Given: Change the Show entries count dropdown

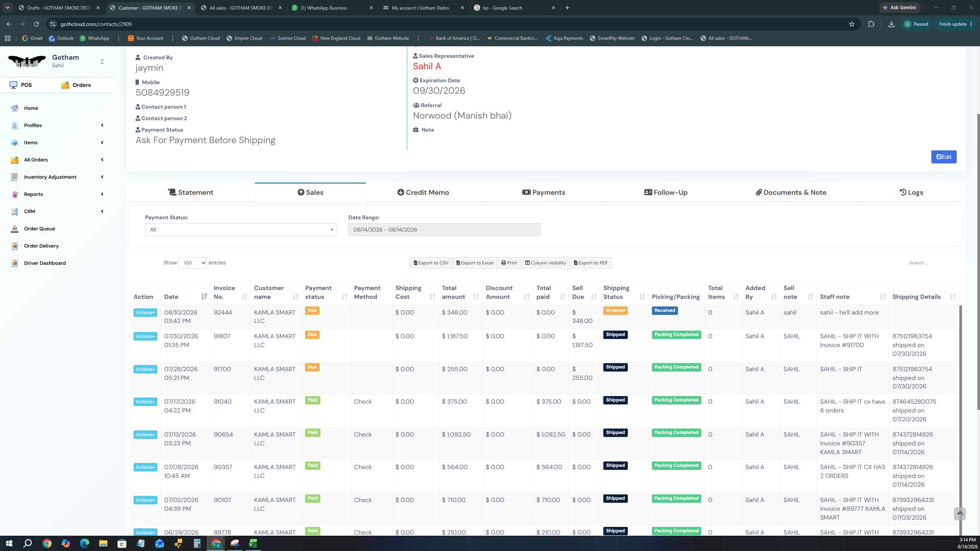Looking at the screenshot, I should point(193,263).
